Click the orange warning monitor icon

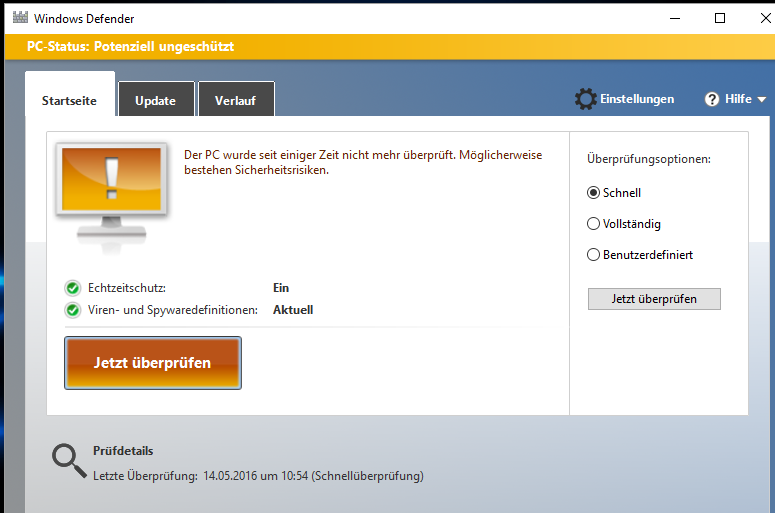112,199
